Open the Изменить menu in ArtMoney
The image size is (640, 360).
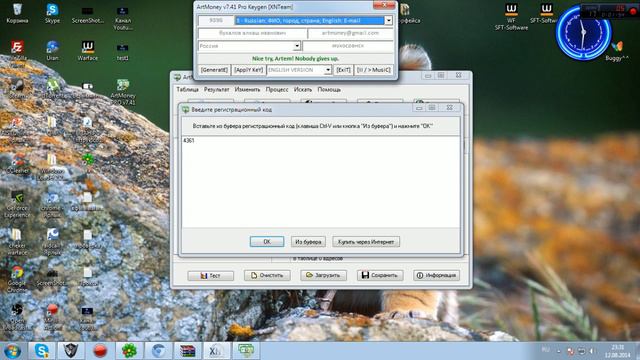point(247,89)
